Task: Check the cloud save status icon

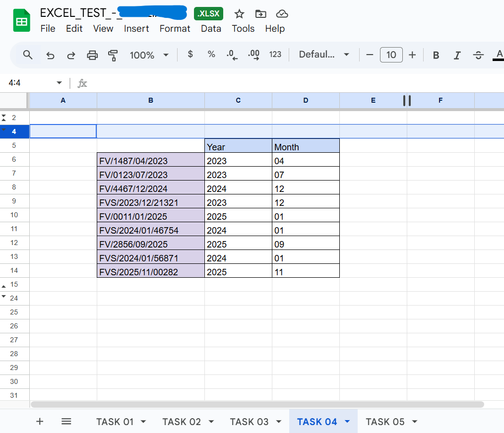Action: [282, 14]
